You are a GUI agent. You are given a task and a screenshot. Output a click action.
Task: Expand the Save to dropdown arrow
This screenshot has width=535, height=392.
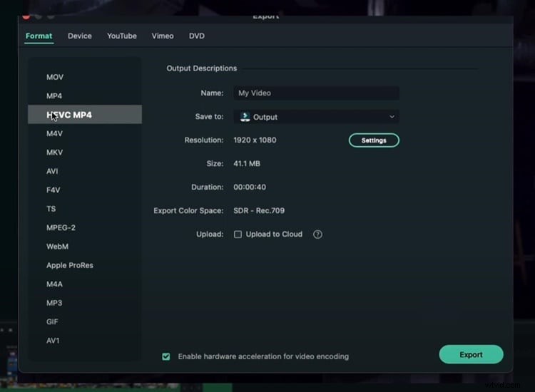392,117
